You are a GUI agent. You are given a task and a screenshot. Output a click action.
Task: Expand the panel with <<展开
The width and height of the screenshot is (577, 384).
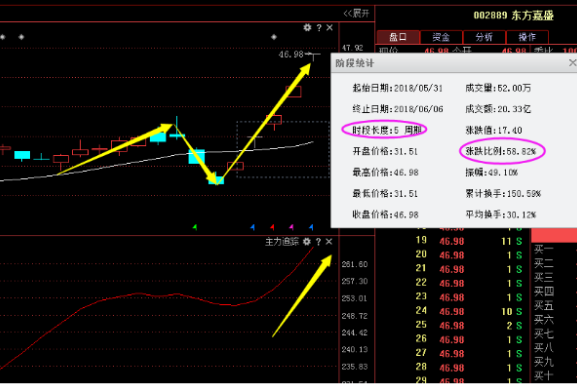pyautogui.click(x=356, y=14)
